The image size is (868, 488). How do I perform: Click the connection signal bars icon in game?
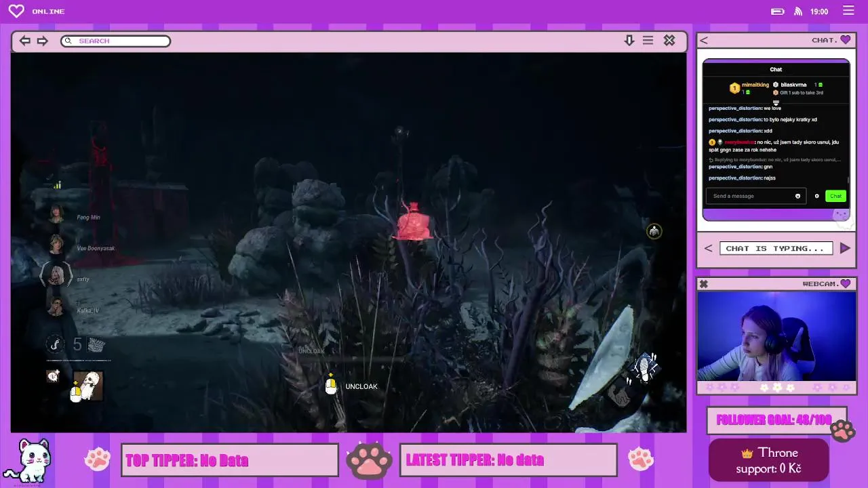pyautogui.click(x=58, y=185)
